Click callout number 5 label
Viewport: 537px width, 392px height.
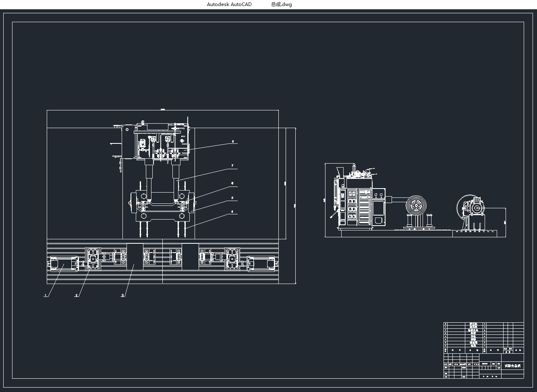232,198
